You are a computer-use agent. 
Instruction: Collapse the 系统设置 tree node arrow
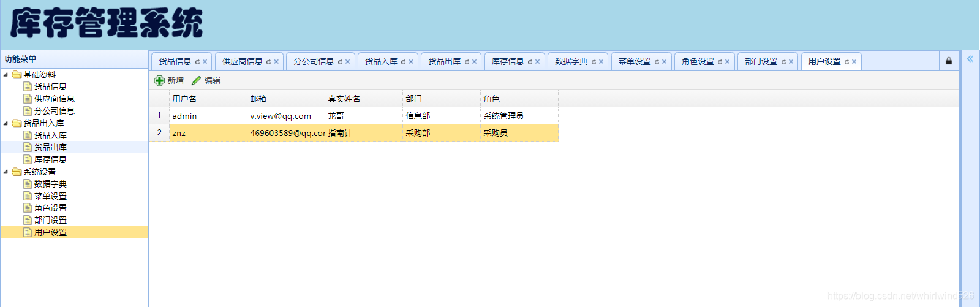pyautogui.click(x=6, y=172)
